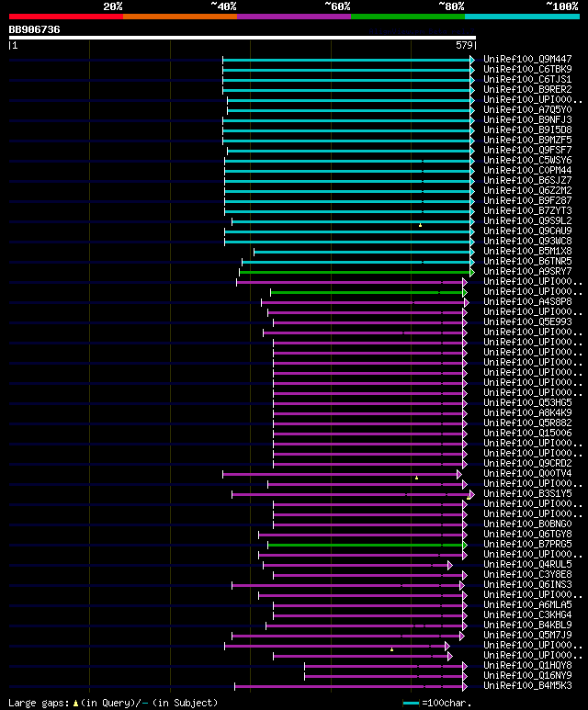588x710 pixels.
Task: Select label UniRef100_B7ZYT3
Action: pyautogui.click(x=527, y=210)
